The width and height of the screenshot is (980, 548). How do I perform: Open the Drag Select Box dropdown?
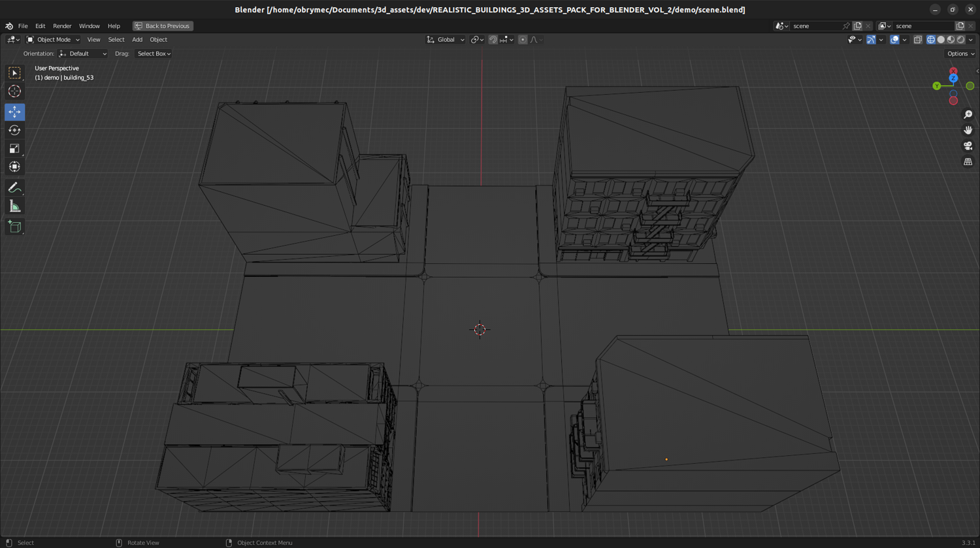154,54
